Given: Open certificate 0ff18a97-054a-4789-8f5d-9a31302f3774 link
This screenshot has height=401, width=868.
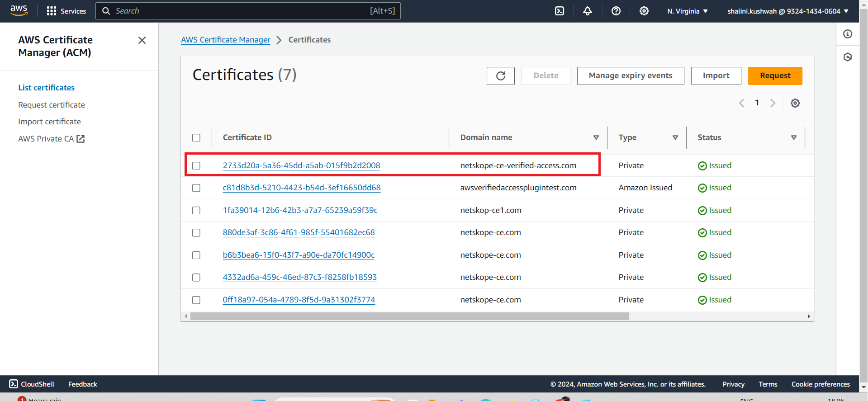Looking at the screenshot, I should [x=299, y=300].
